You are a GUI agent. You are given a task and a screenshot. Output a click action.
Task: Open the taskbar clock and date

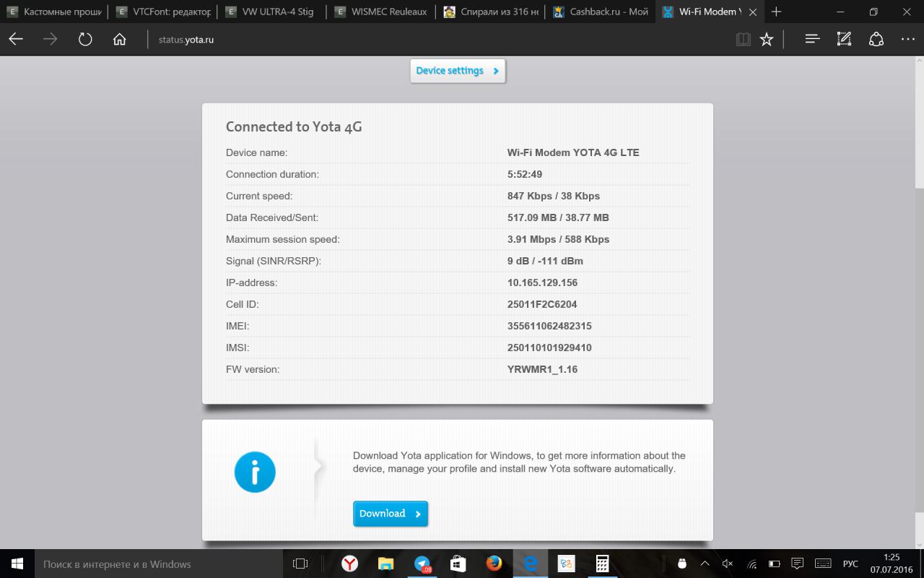(892, 564)
